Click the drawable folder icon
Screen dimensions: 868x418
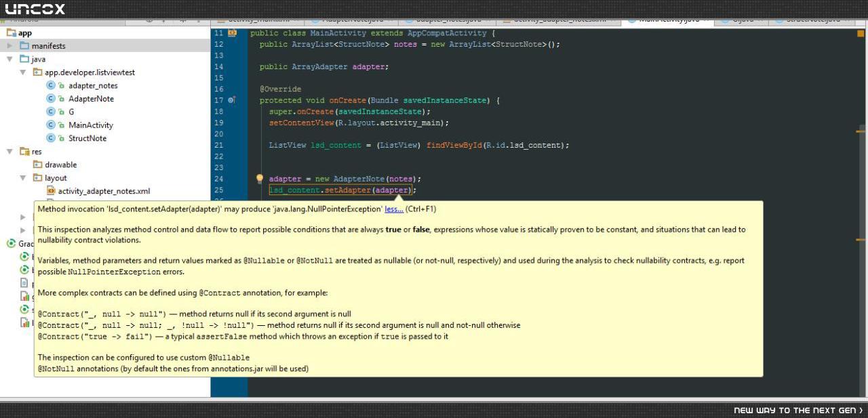coord(38,165)
